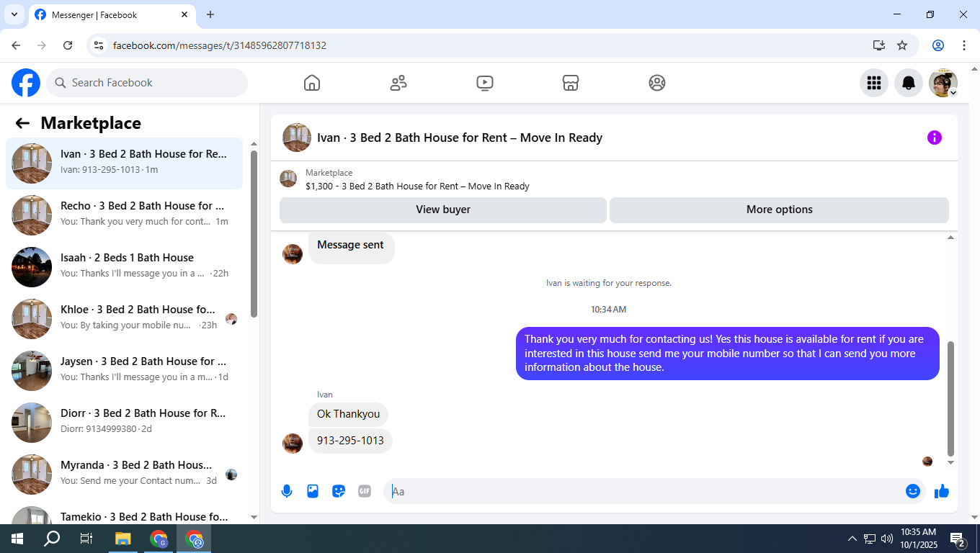The image size is (980, 553).
Task: Open the Myranda conversation
Action: (x=125, y=475)
